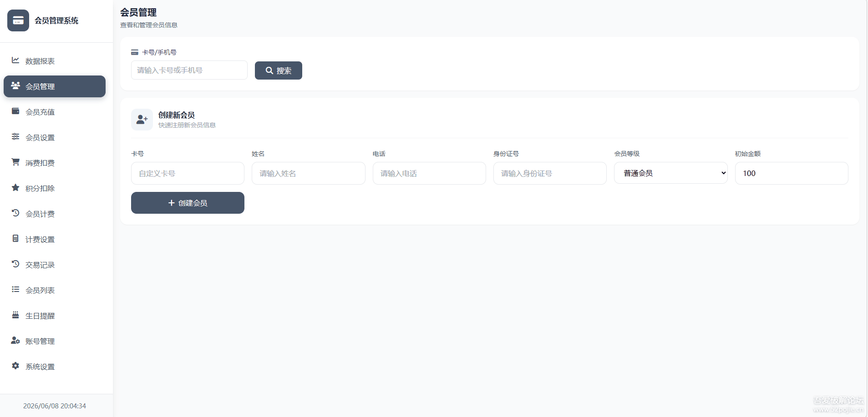Image resolution: width=868 pixels, height=417 pixels.
Task: Click the birthday cake icon beside 生日提醒
Action: (x=15, y=315)
